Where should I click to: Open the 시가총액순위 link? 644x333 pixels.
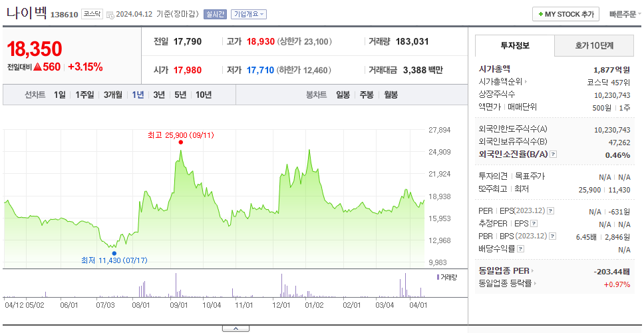(x=503, y=82)
